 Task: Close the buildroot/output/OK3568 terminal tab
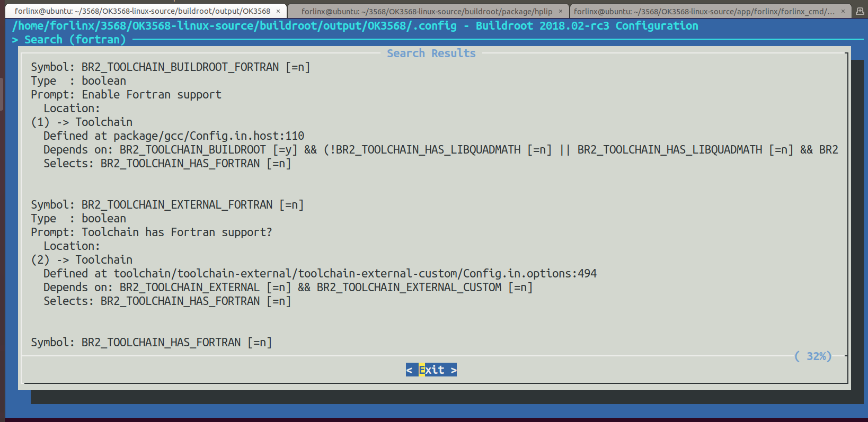click(278, 11)
